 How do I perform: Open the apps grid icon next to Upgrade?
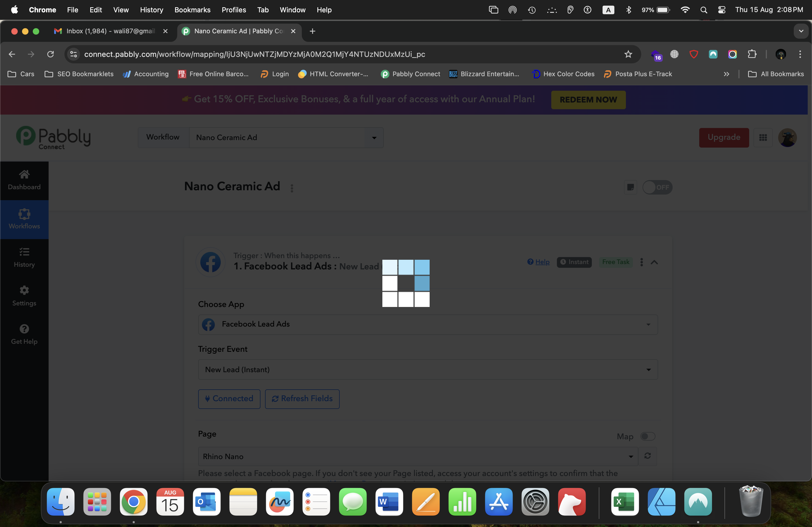(763, 137)
